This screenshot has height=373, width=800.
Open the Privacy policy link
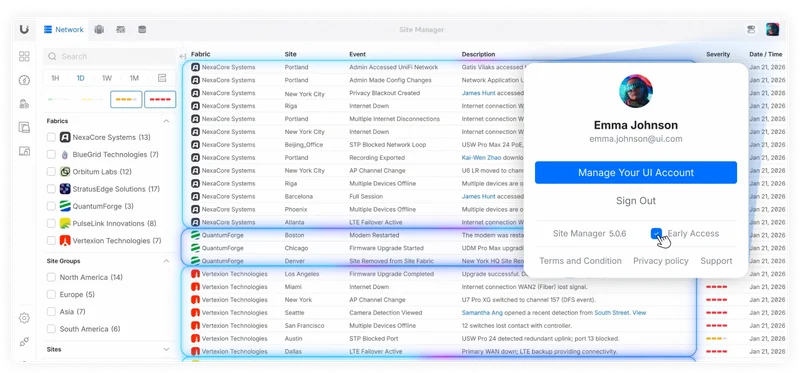point(661,261)
